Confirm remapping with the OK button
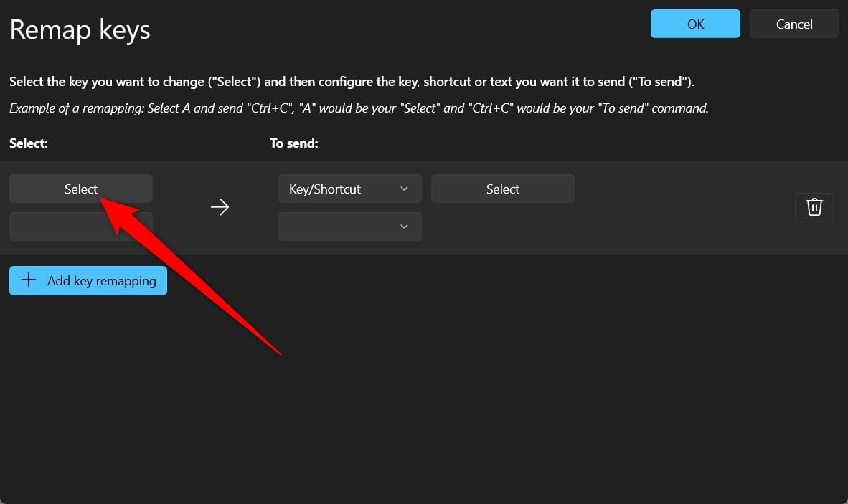Viewport: 848px width, 504px height. click(x=695, y=24)
